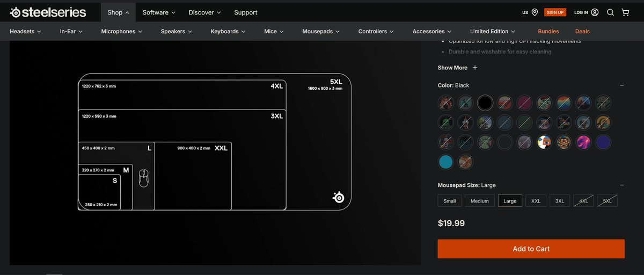Collapse the Mousepad Size section minus icon
Screen dimensions: 644x275
(x=621, y=185)
